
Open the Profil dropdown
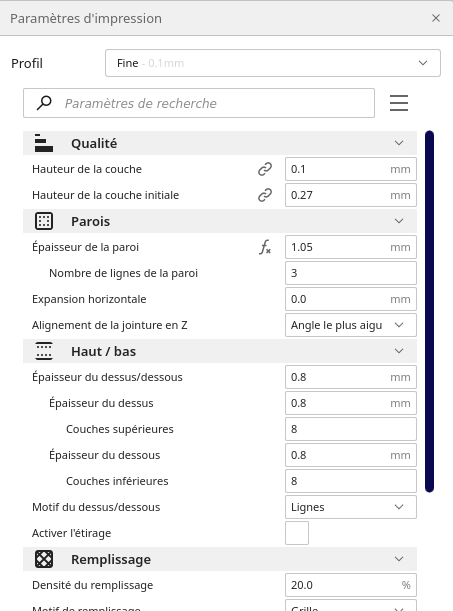coord(273,63)
